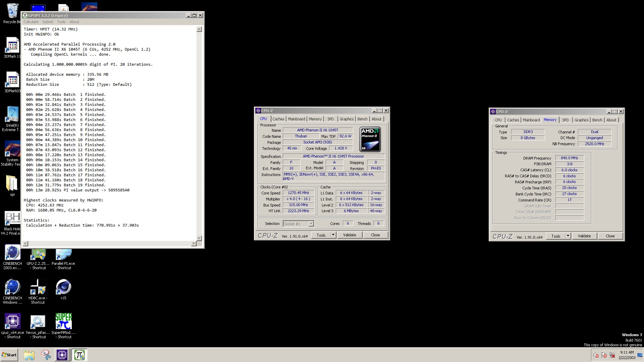Click Tools button in right CPU-Z
Screen dimensions: 644x362
[556, 236]
